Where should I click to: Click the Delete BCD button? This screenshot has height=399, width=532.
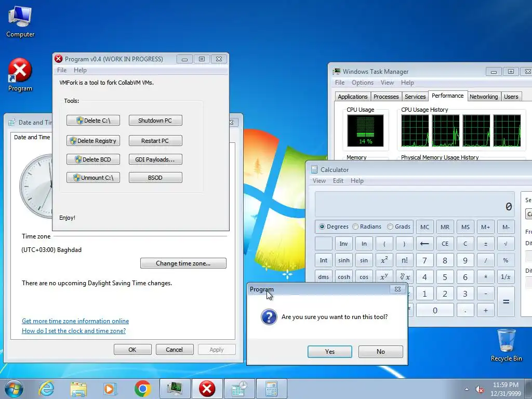[x=93, y=159]
